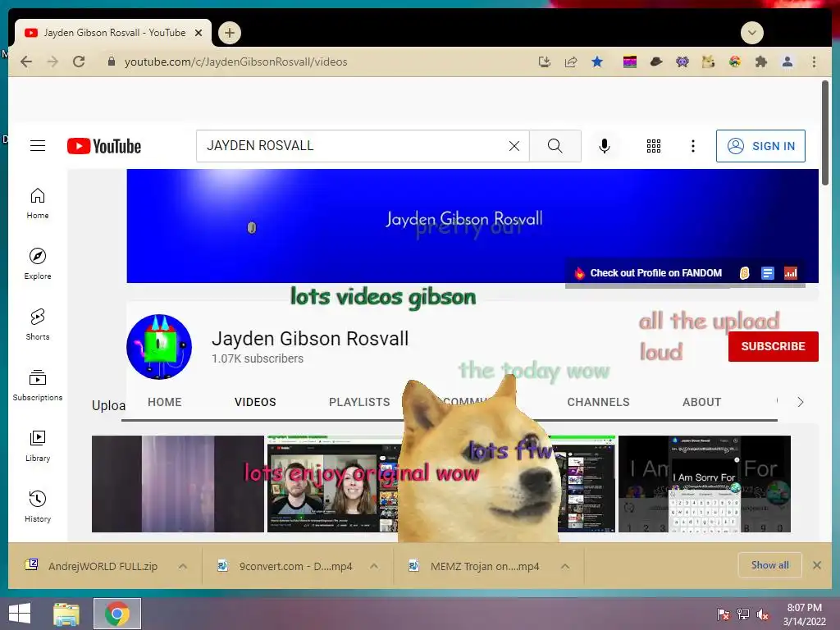
Task: Open File Explorer from the taskbar
Action: 66,614
